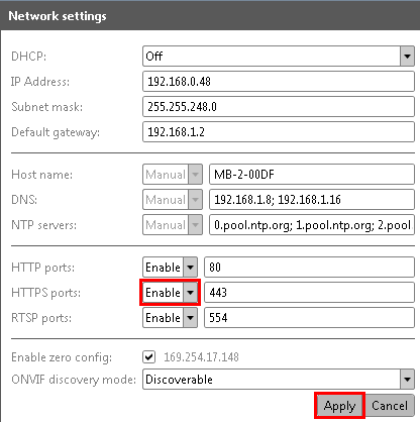Open the DHCP dropdown arrow
Screen dimensions: 420x422
pos(407,56)
